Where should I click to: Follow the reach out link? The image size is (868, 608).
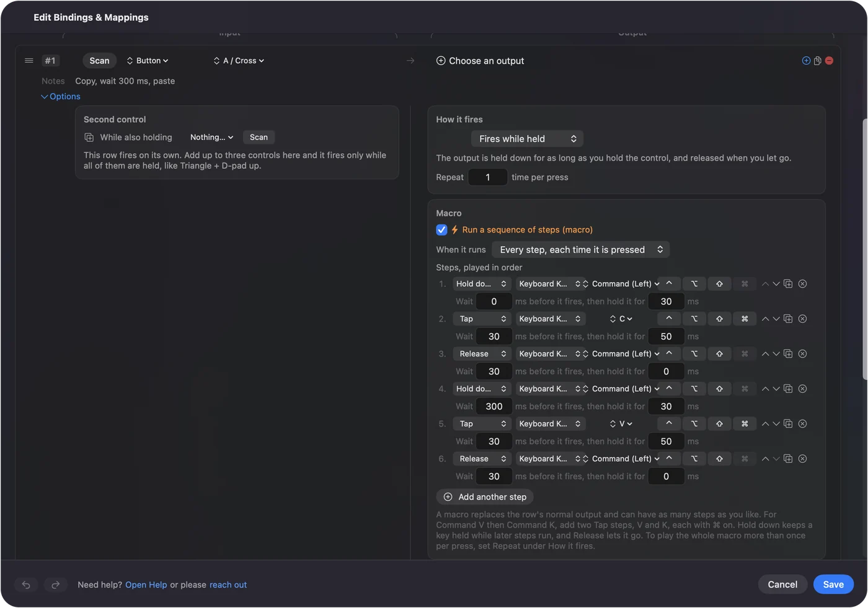tap(228, 585)
